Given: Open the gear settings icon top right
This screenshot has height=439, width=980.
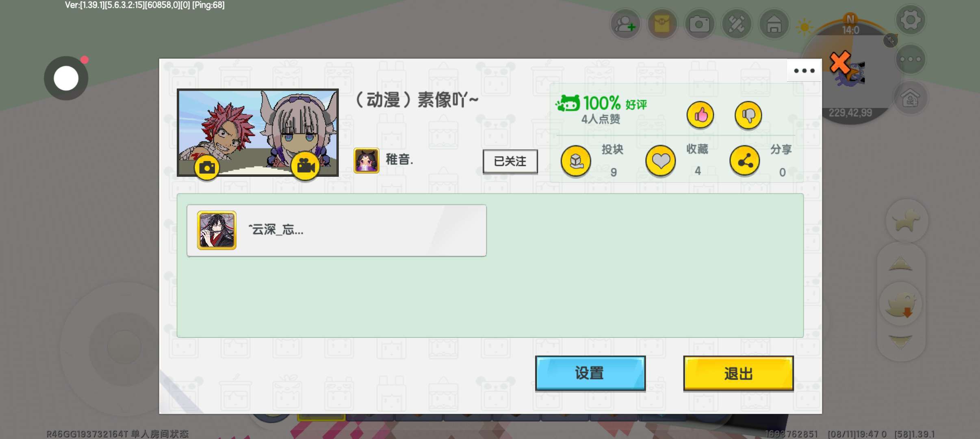Looking at the screenshot, I should pyautogui.click(x=910, y=20).
